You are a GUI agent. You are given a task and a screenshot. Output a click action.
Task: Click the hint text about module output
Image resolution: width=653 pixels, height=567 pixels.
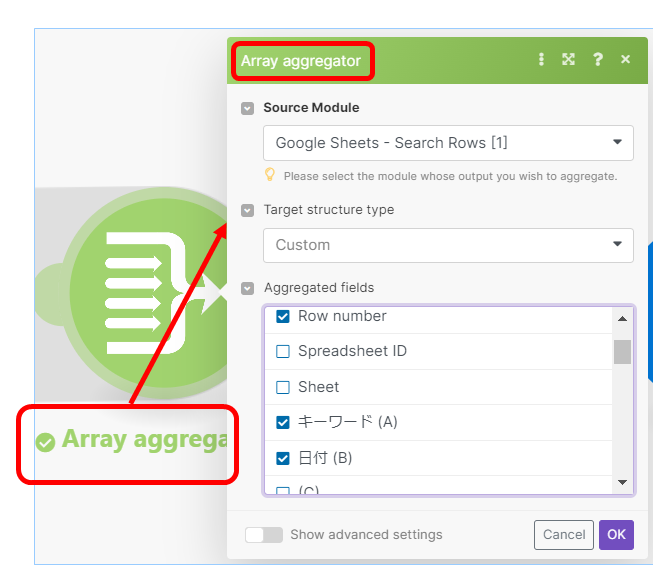[451, 176]
